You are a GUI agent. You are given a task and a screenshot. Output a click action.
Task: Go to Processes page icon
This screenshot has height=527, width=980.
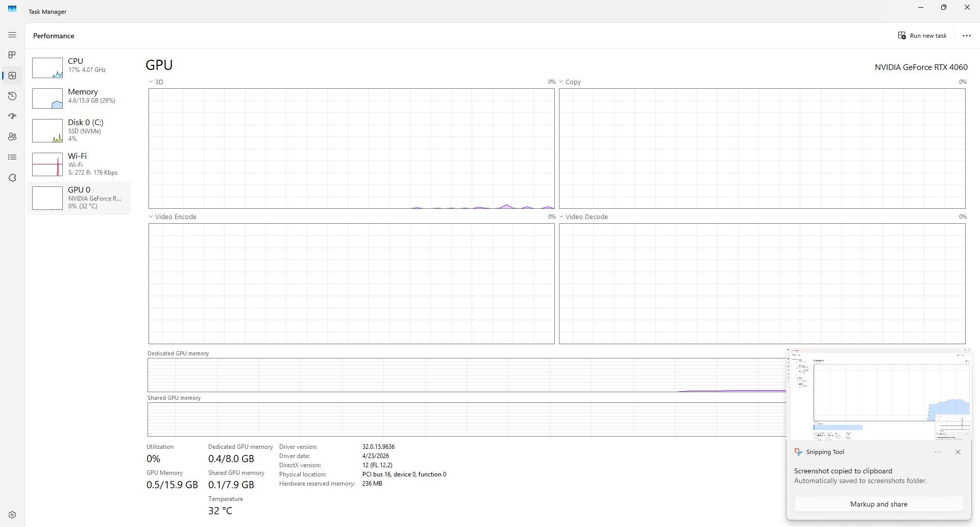click(x=12, y=55)
